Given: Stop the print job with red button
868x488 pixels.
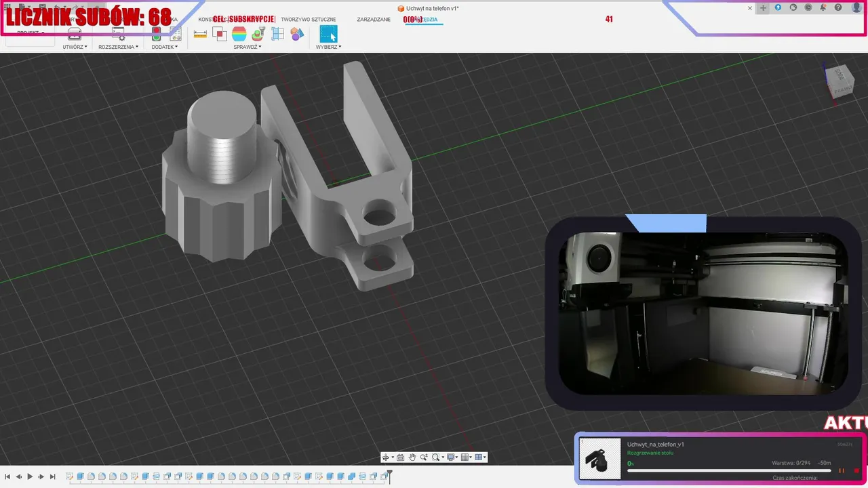Looking at the screenshot, I should tap(856, 470).
